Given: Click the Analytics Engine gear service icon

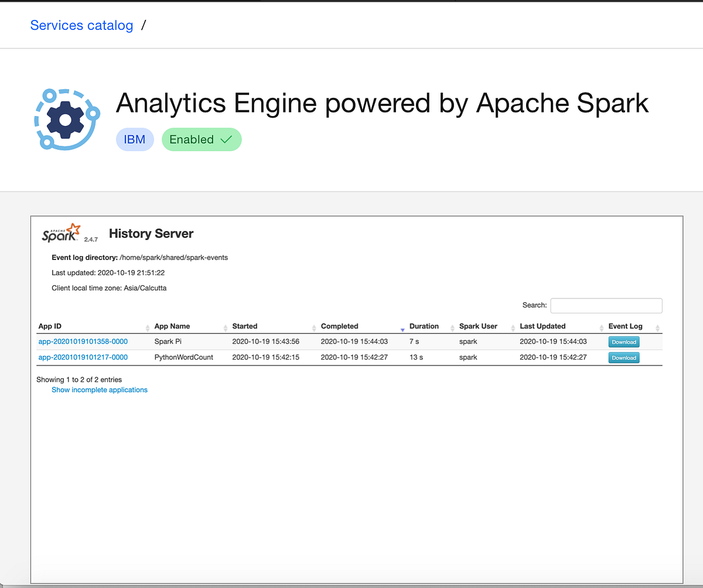Looking at the screenshot, I should (66, 119).
